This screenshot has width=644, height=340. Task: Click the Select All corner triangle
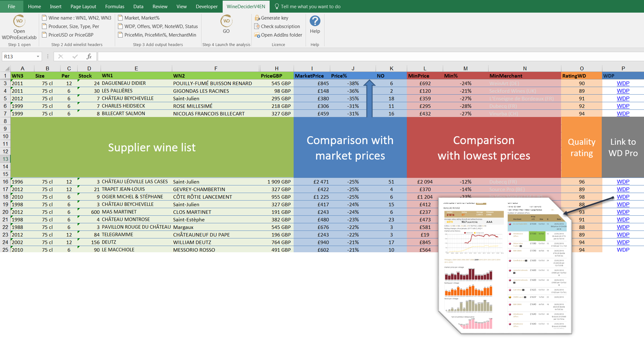click(x=7, y=69)
